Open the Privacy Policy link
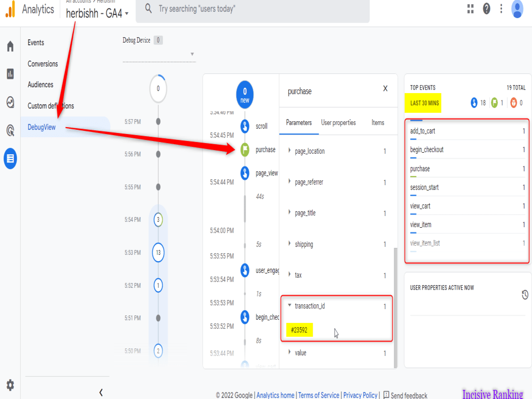Viewport: 532px width, 399px height. tap(360, 395)
